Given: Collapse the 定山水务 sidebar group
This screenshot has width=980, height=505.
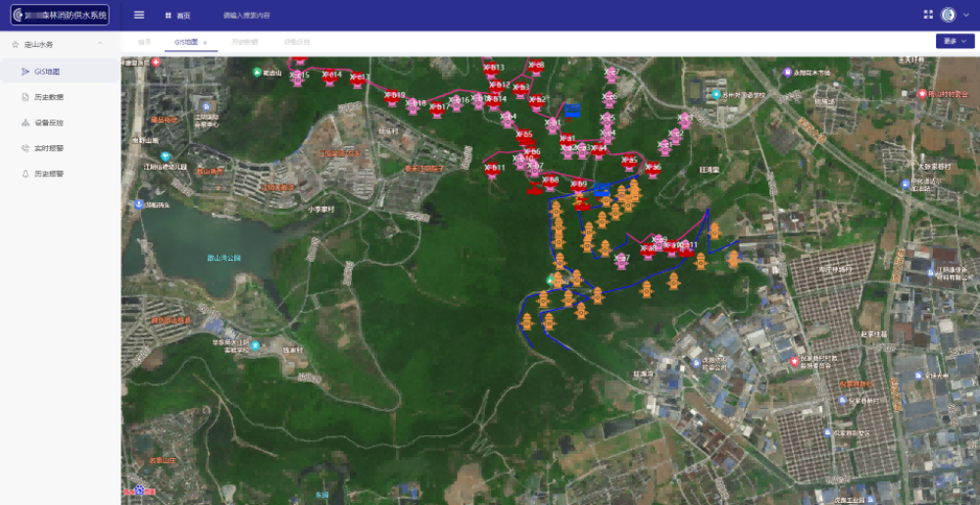Looking at the screenshot, I should [x=99, y=44].
